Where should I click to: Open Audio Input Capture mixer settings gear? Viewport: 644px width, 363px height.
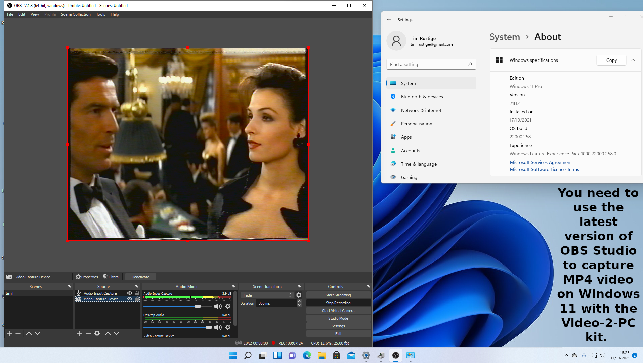point(228,306)
